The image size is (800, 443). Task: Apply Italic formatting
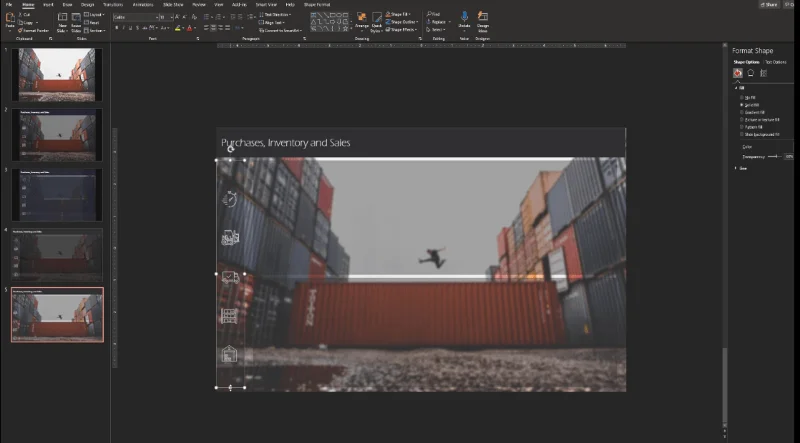[123, 28]
